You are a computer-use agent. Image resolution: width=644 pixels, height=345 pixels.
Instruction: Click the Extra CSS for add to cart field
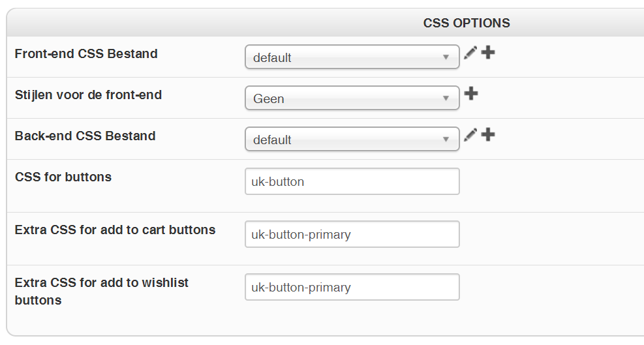[352, 234]
